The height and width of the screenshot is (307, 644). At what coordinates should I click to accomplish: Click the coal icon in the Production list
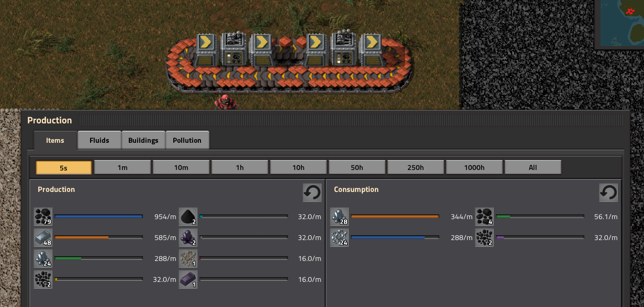pyautogui.click(x=43, y=216)
